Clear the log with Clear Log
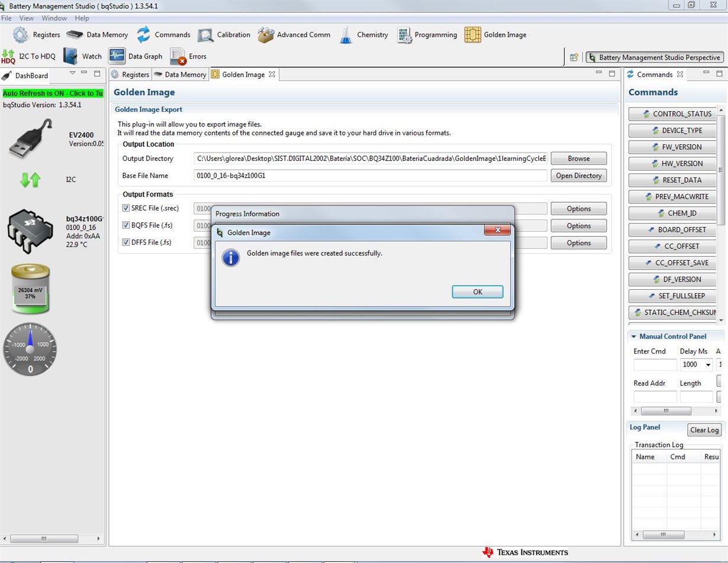Viewport: 728px width, 563px height. click(704, 430)
